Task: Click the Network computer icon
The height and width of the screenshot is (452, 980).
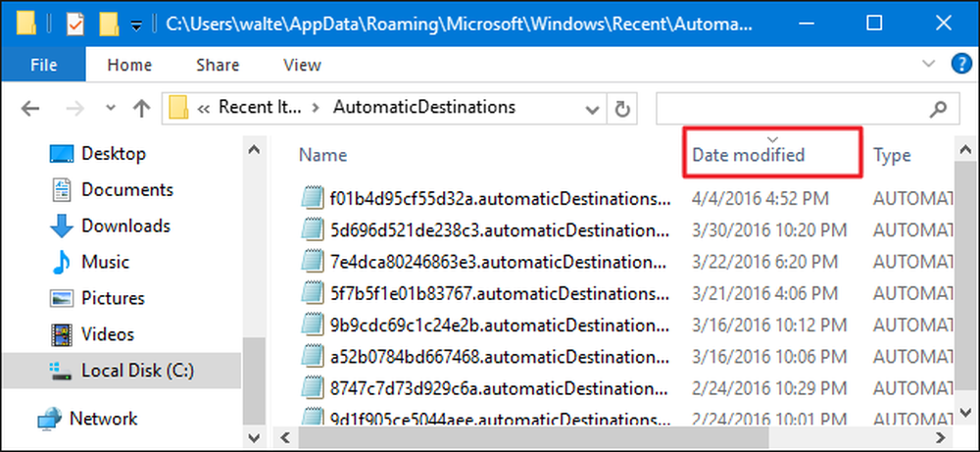Action: 49,419
